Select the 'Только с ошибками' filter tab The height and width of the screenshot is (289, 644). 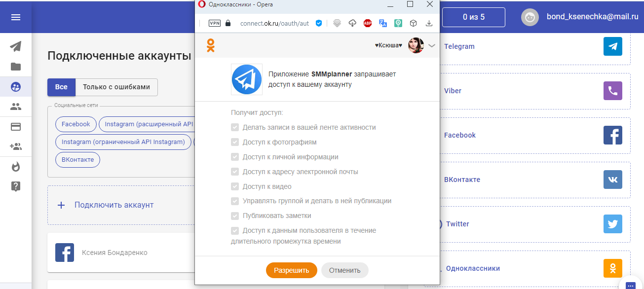click(x=116, y=87)
